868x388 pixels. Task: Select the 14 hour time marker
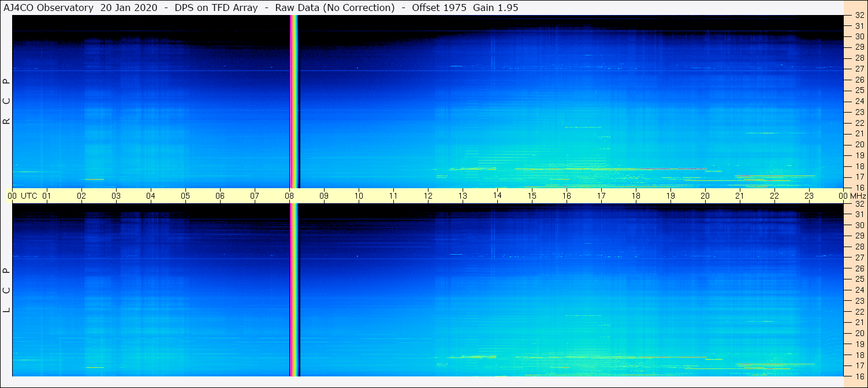coord(497,195)
